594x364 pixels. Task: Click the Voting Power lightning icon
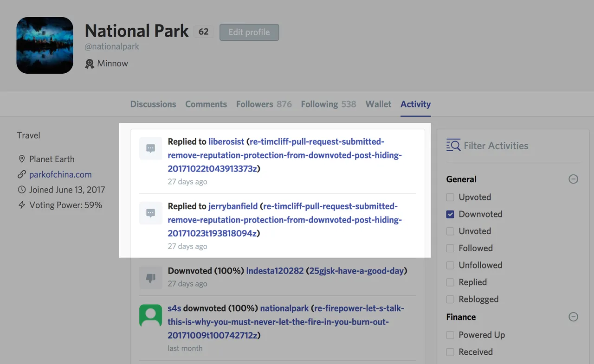coord(21,205)
